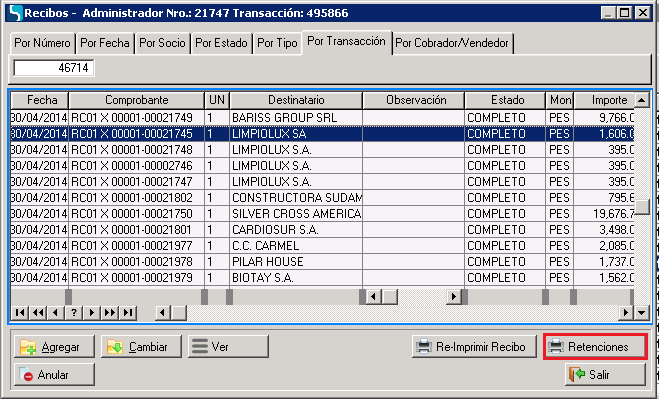Image resolution: width=659 pixels, height=399 pixels.
Task: Click the Recibos window title icon
Action: click(15, 13)
